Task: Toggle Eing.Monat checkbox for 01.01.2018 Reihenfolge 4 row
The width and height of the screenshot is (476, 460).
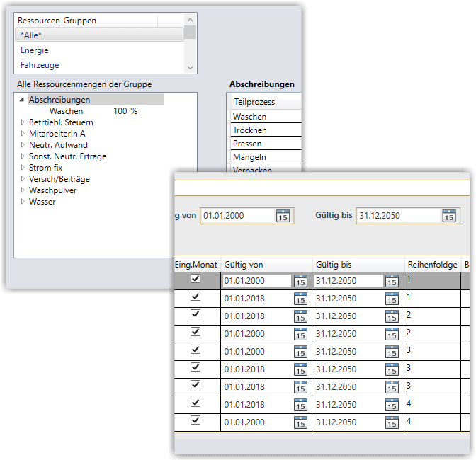Action: tap(195, 403)
